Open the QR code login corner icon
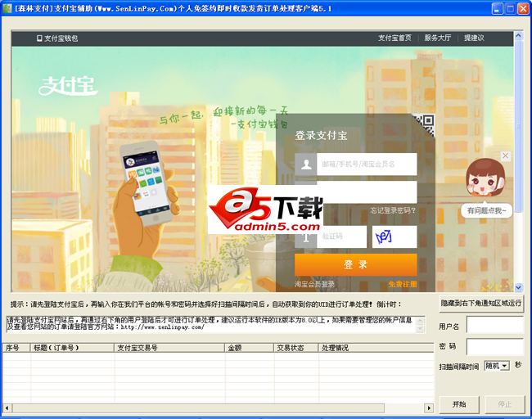This screenshot has width=532, height=419. tap(424, 125)
